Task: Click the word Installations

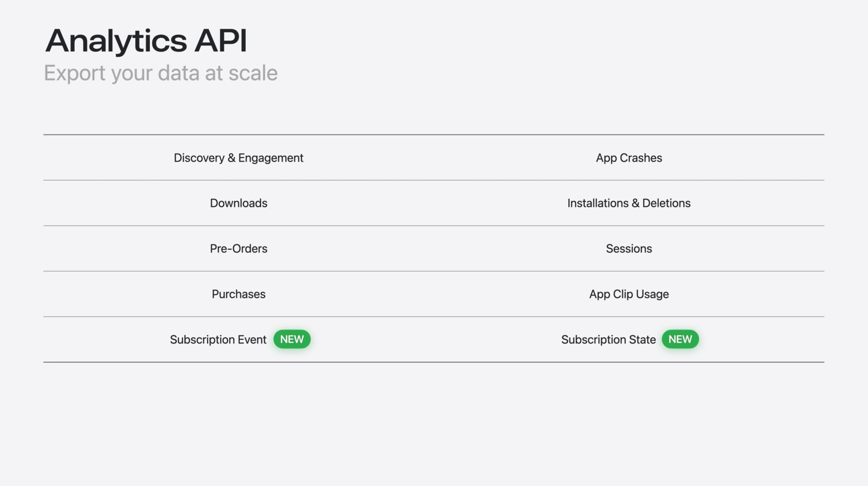Action: click(x=598, y=203)
